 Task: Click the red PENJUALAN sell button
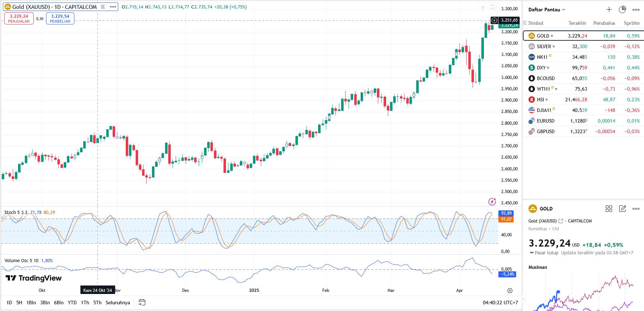(19, 18)
